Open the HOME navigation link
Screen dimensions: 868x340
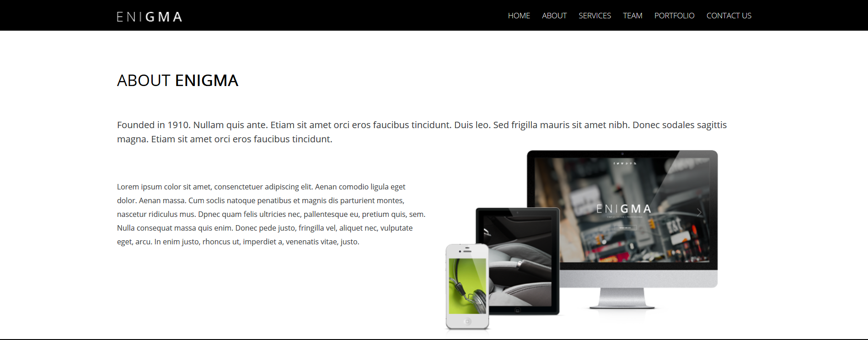(x=519, y=16)
